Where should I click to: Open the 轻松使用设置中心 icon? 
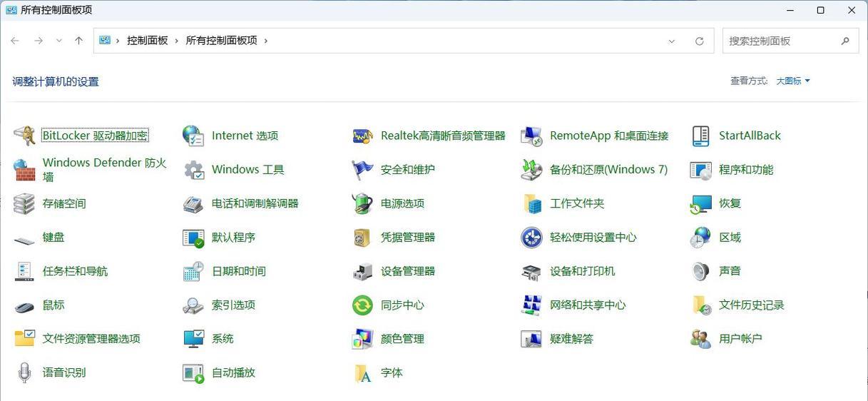[x=531, y=238]
